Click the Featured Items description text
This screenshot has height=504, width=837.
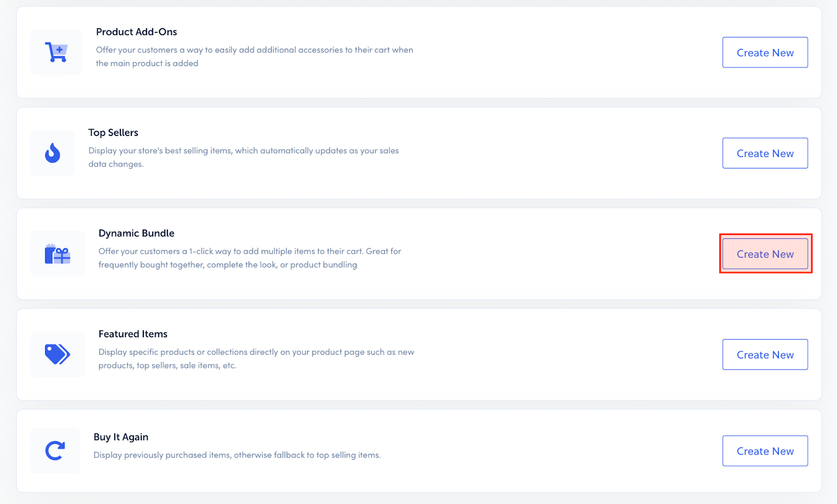256,359
